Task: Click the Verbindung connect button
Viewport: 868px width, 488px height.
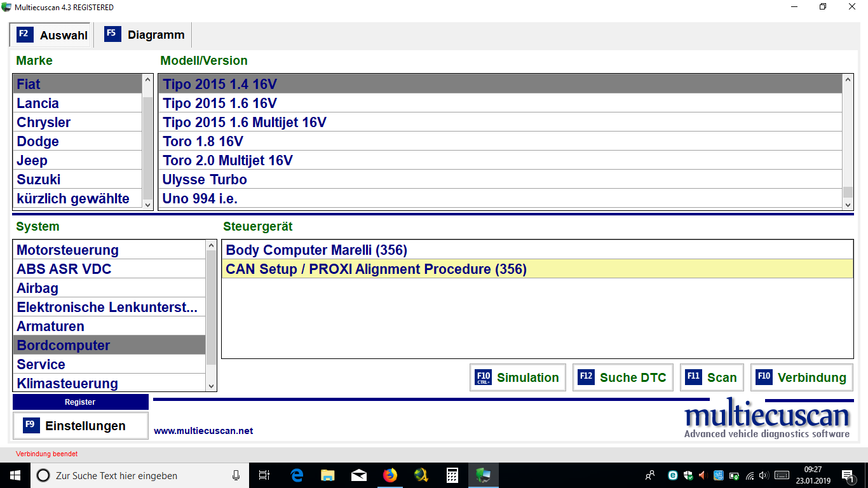Action: [x=801, y=377]
